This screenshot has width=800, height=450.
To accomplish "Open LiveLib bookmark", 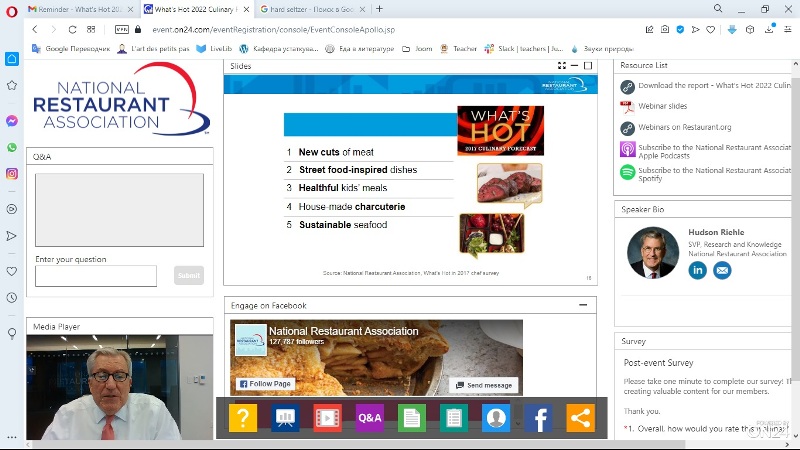I will pos(214,49).
